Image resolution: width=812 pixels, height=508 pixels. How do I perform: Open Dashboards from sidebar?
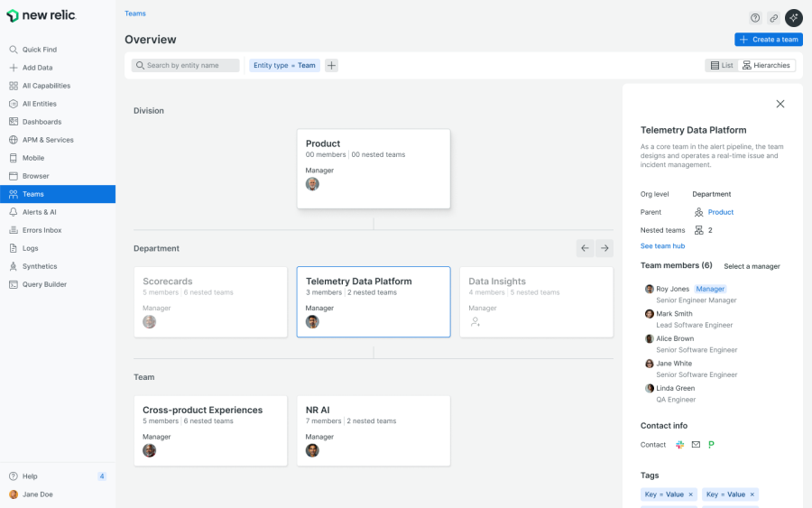[58, 122]
